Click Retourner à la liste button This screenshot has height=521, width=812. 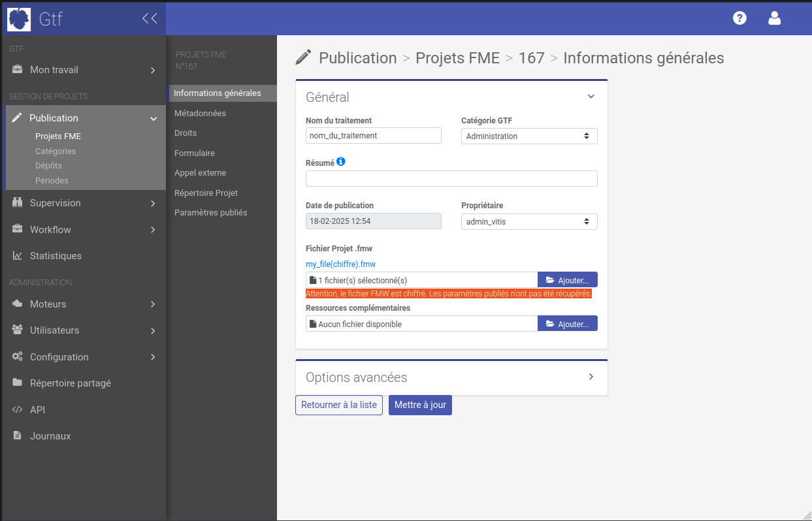point(339,405)
